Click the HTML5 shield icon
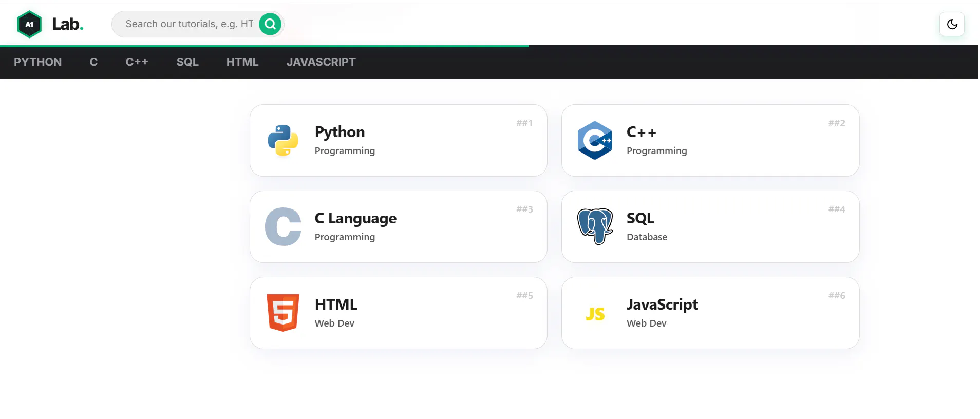The image size is (980, 419). [x=283, y=313]
